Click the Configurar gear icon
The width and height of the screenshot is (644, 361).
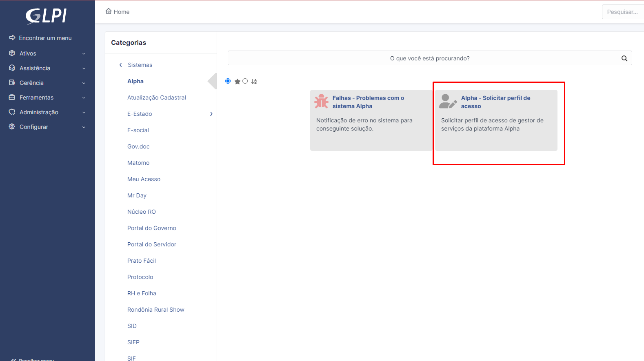[x=12, y=126]
